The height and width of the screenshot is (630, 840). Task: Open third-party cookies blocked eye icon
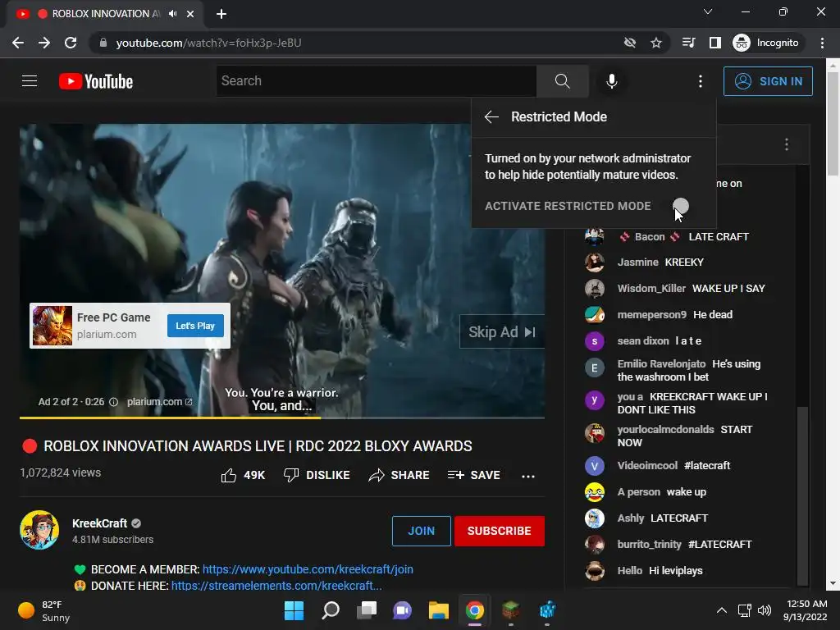coord(630,43)
